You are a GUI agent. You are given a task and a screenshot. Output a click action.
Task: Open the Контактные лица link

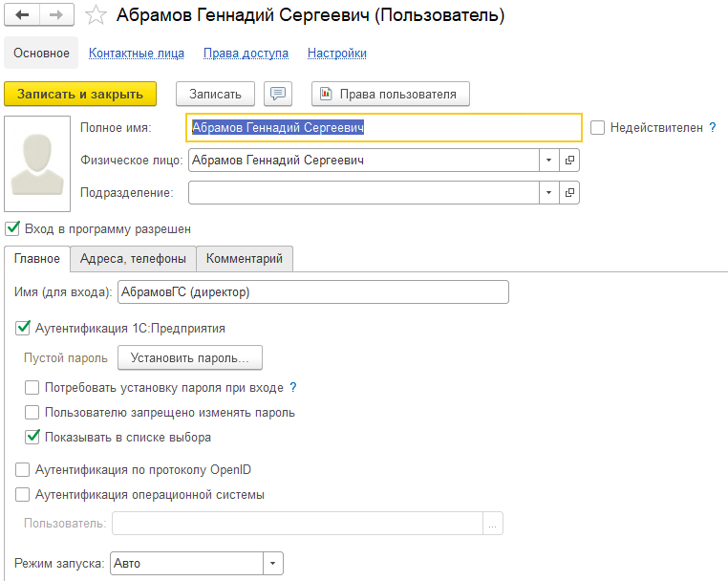137,53
